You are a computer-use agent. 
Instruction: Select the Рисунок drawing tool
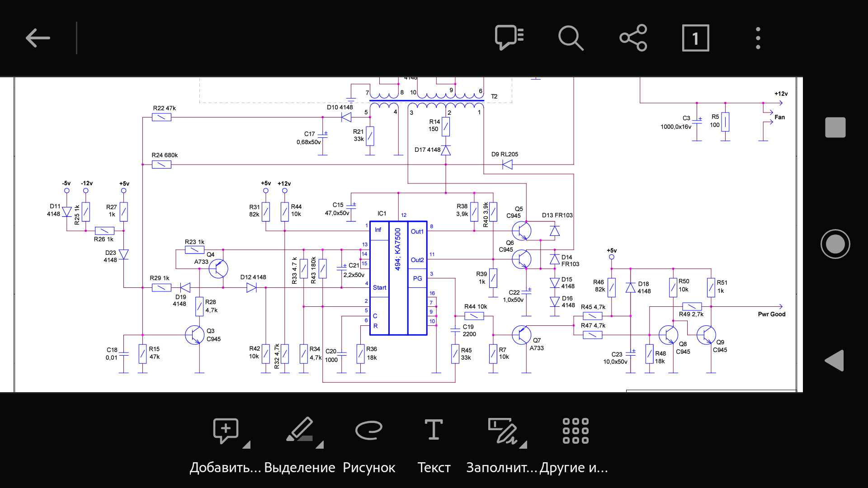369,429
